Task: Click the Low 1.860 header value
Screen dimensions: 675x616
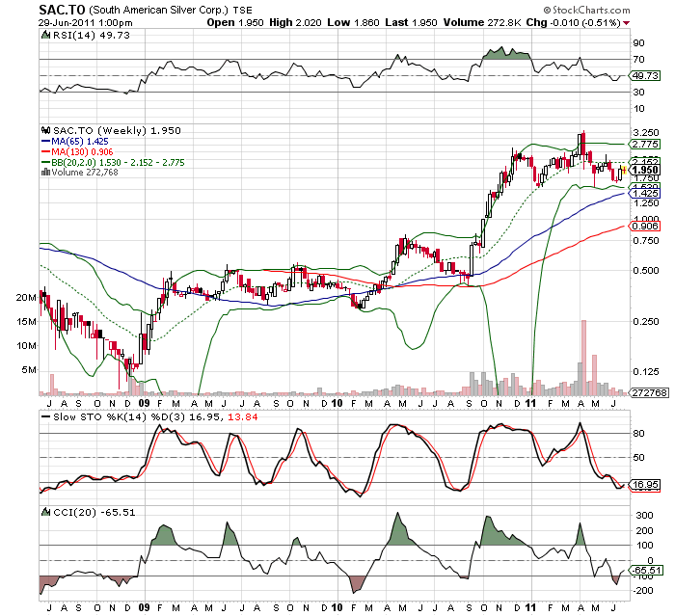Action: [353, 22]
